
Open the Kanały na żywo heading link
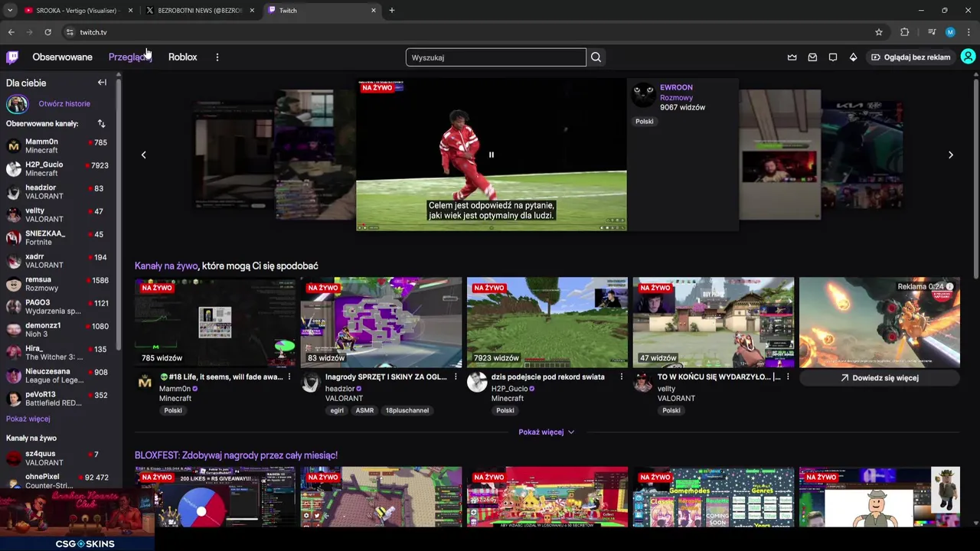click(x=166, y=266)
